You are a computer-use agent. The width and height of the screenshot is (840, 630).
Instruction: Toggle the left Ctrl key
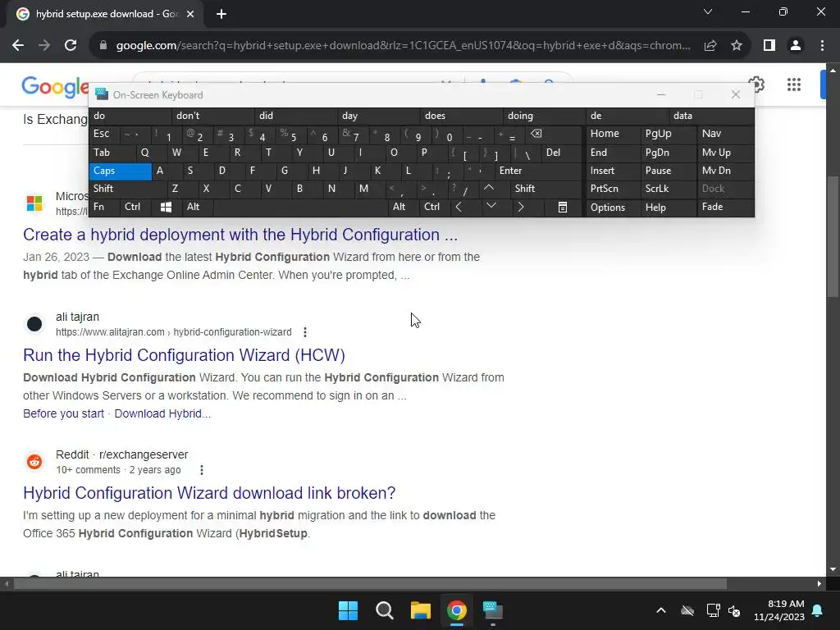click(x=135, y=207)
